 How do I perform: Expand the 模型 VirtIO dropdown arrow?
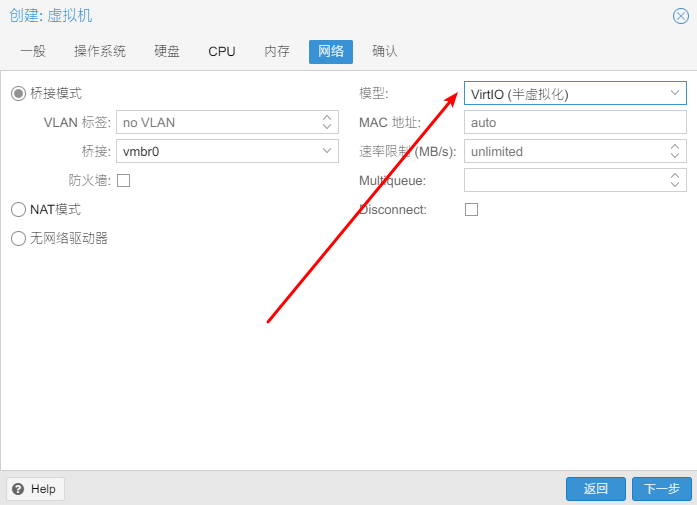pyautogui.click(x=675, y=93)
